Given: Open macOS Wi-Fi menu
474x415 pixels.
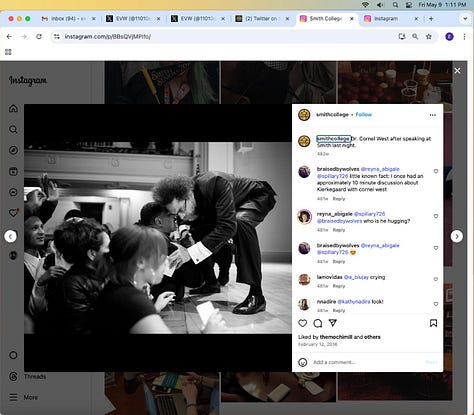Looking at the screenshot, I should [365, 5].
